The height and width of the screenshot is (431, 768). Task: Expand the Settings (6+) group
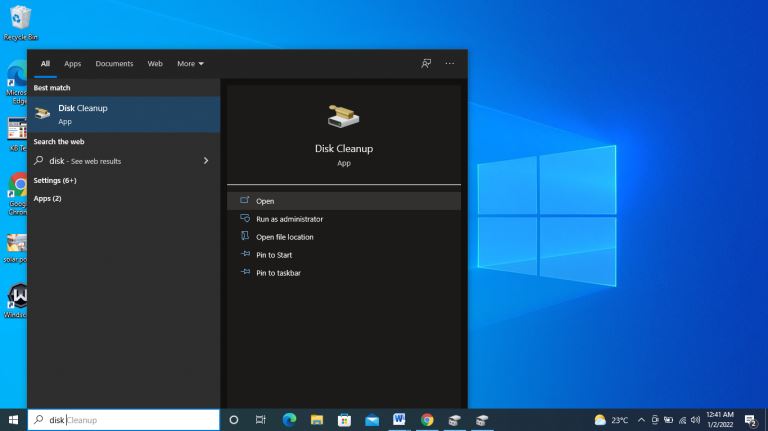pyautogui.click(x=55, y=180)
